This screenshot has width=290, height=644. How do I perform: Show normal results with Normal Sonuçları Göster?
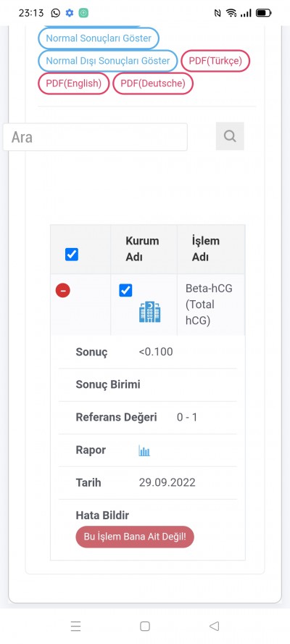pos(99,38)
